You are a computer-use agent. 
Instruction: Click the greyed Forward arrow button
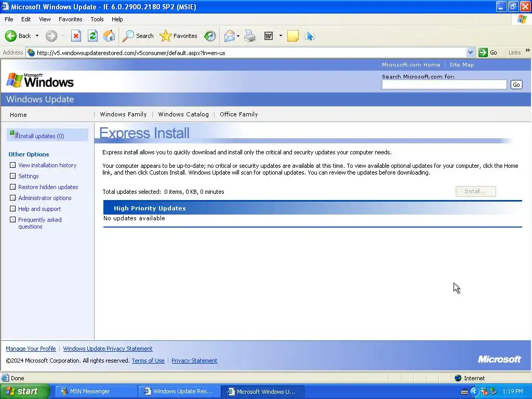coord(51,36)
